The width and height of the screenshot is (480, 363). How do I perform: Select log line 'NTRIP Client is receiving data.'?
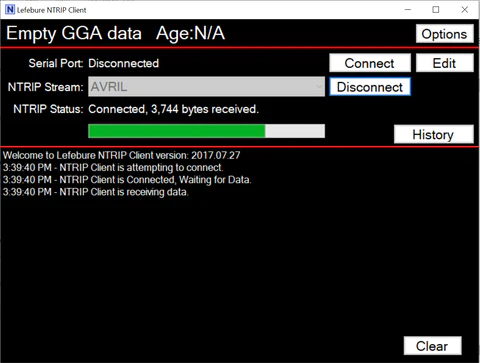tap(95, 192)
